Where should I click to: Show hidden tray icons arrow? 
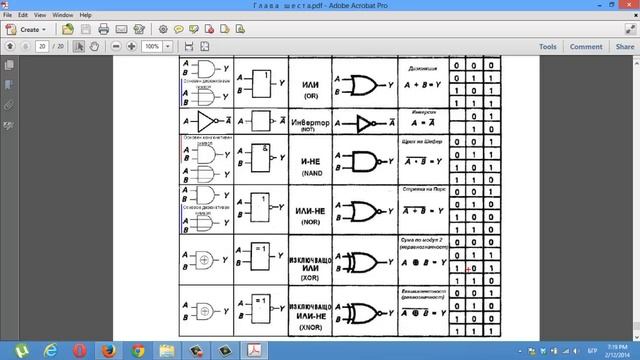(x=520, y=351)
